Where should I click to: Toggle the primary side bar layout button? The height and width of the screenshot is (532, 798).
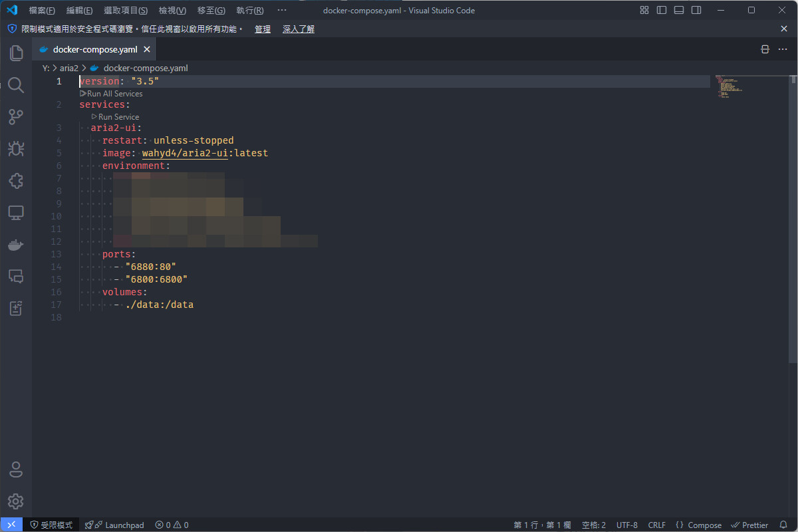click(662, 10)
